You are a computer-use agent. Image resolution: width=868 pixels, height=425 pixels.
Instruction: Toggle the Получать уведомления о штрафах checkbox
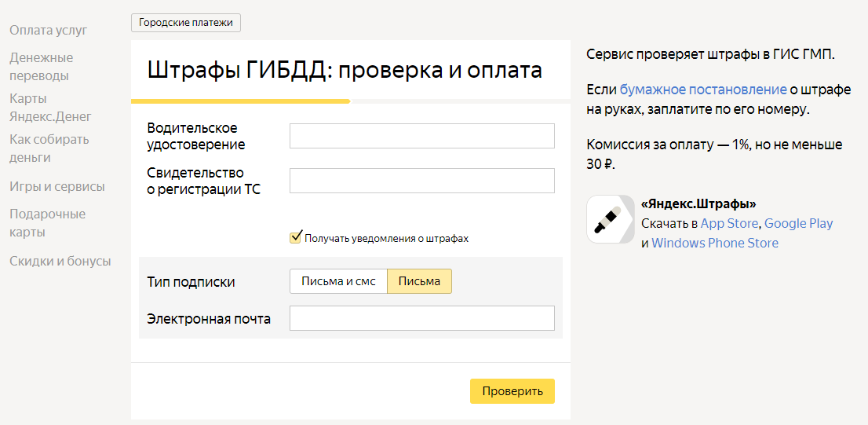[296, 238]
